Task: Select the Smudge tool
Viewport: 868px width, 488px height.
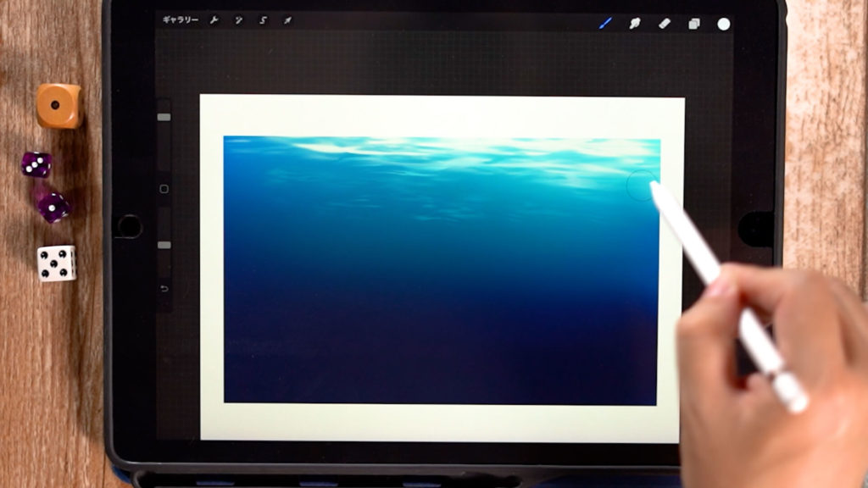Action: tap(634, 23)
